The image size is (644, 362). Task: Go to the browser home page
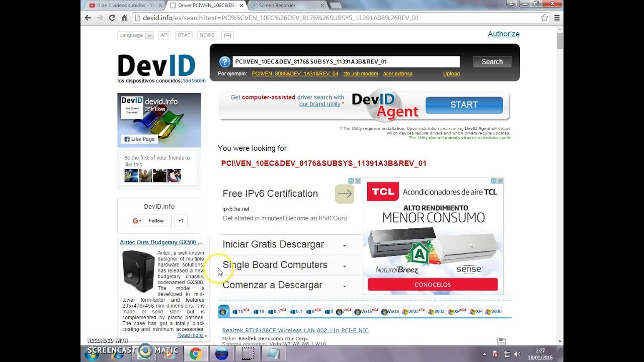[x=124, y=18]
